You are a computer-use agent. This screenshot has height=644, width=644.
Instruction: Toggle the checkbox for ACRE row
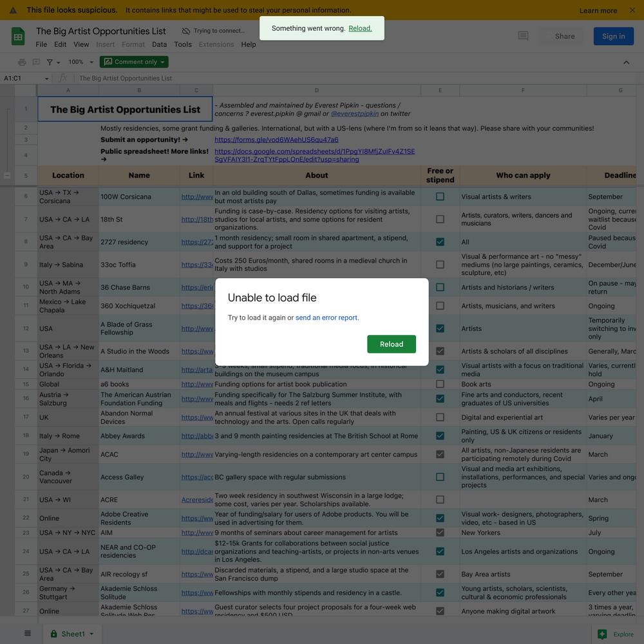[x=440, y=500]
